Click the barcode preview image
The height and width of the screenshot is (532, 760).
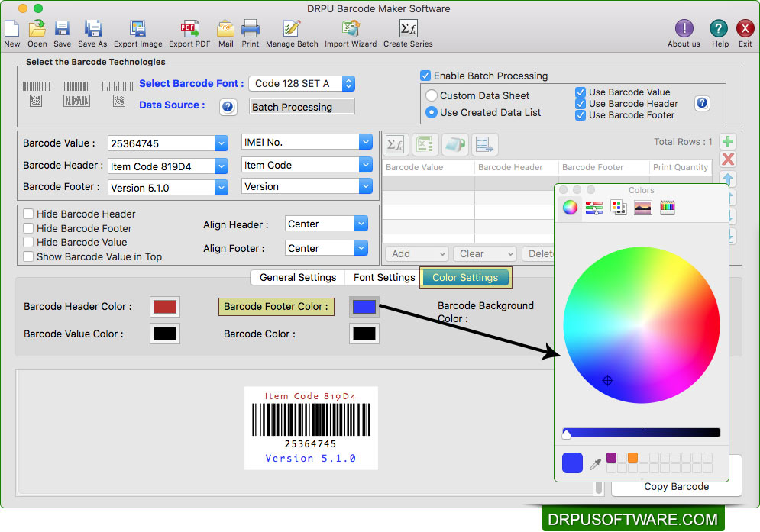[x=311, y=428]
